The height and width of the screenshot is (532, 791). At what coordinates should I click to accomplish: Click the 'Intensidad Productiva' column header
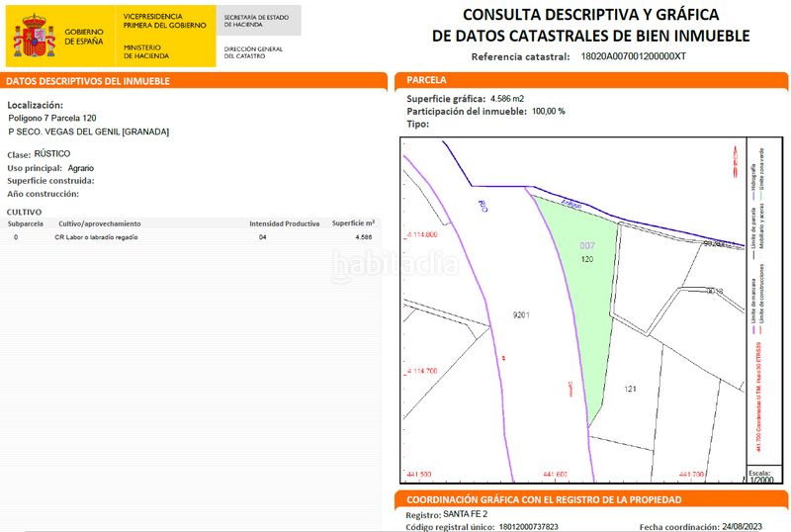coord(284,223)
